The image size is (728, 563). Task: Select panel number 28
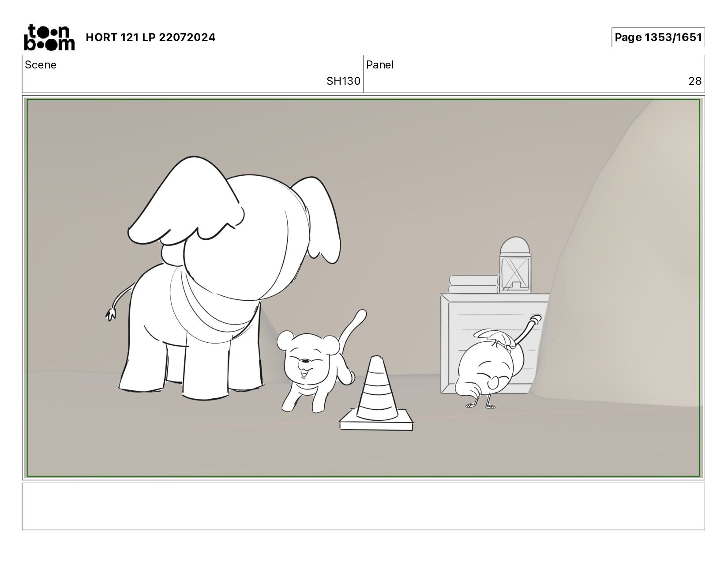695,81
